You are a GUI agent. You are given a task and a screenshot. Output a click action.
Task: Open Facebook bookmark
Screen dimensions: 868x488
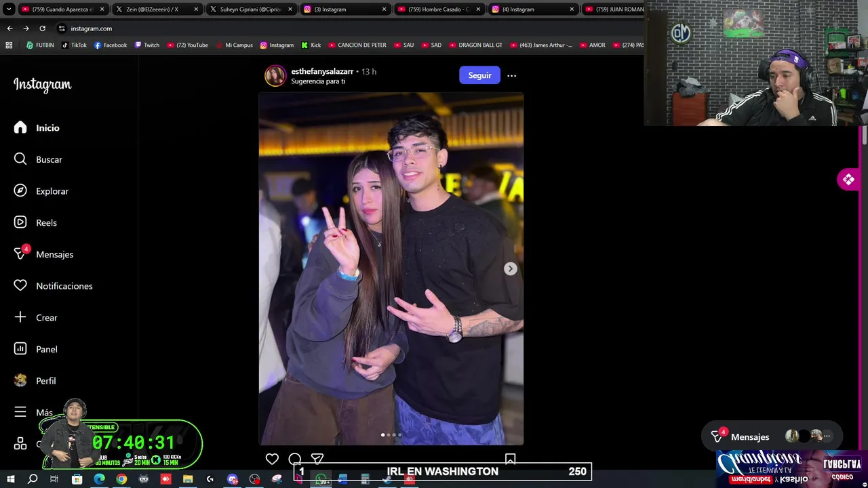[x=111, y=45]
